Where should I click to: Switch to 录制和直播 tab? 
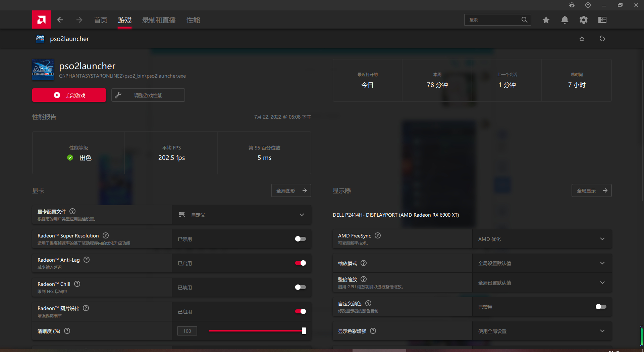pos(159,20)
